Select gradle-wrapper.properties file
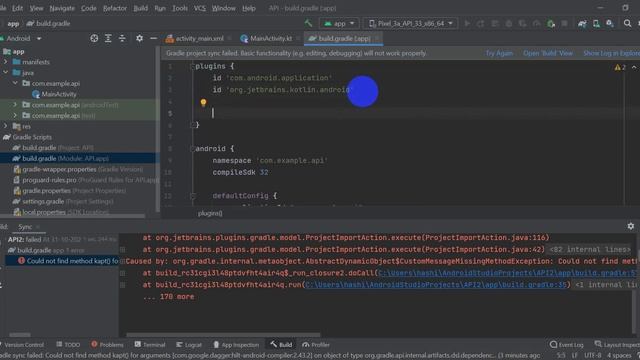The image size is (640, 360). (x=78, y=169)
